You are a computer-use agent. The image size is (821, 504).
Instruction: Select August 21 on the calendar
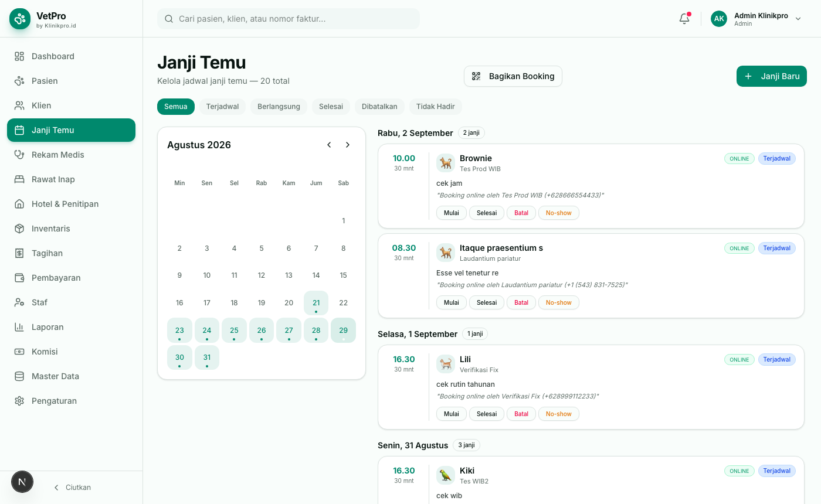tap(316, 303)
